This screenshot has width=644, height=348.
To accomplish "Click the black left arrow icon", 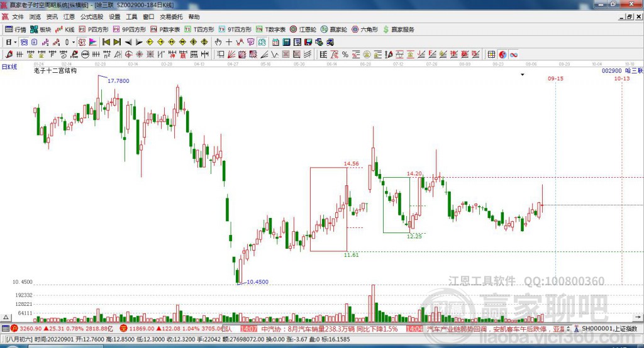I will point(128,42).
